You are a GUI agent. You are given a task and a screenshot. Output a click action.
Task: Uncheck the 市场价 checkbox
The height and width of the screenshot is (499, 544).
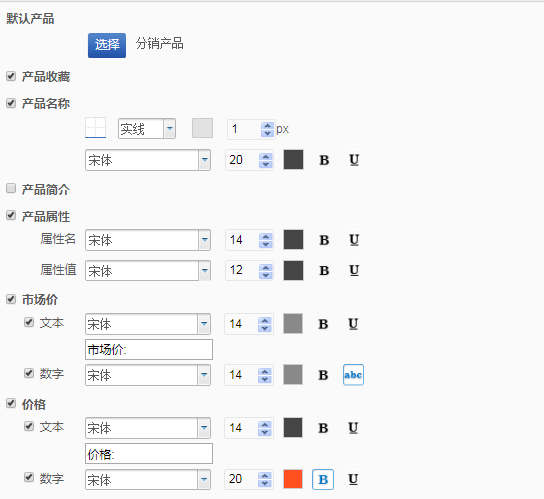pos(11,299)
